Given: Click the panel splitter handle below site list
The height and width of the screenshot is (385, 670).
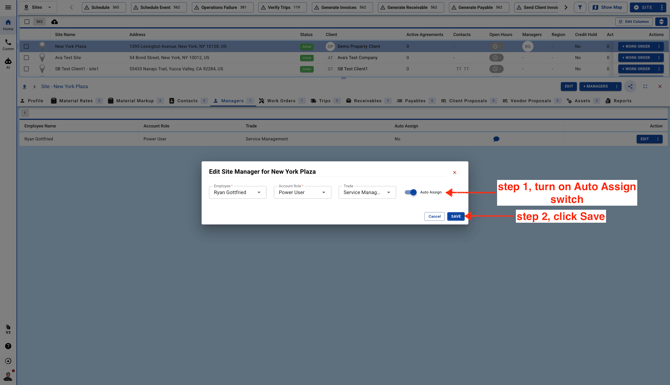Looking at the screenshot, I should (343, 78).
